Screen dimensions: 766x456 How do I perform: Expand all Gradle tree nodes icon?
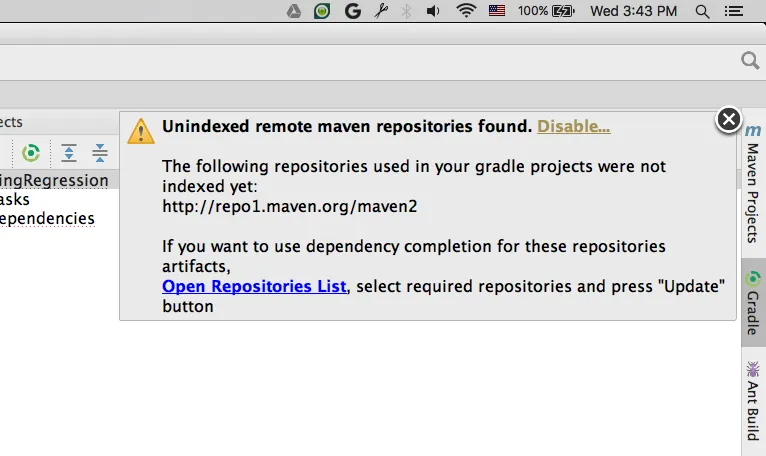(69, 153)
